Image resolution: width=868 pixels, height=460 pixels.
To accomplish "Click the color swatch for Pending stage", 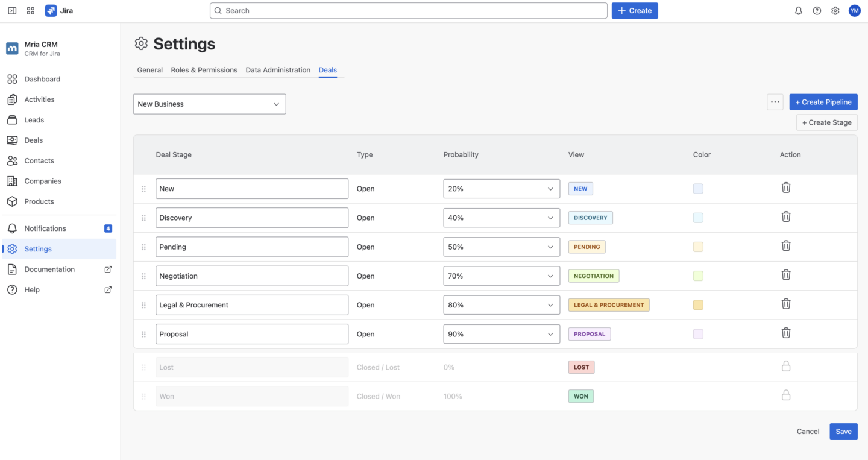I will pyautogui.click(x=698, y=247).
